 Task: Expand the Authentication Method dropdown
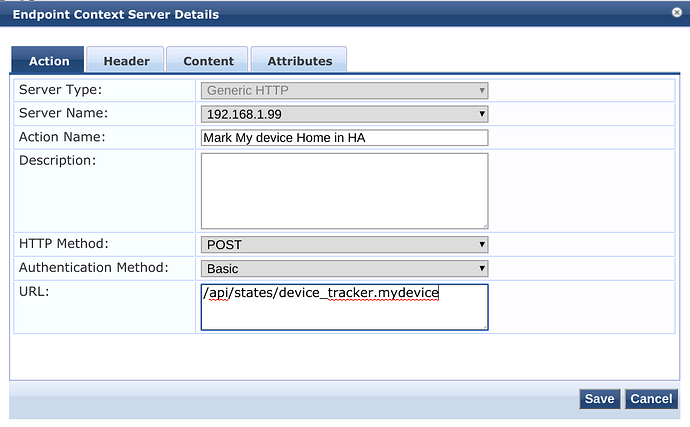[344, 268]
